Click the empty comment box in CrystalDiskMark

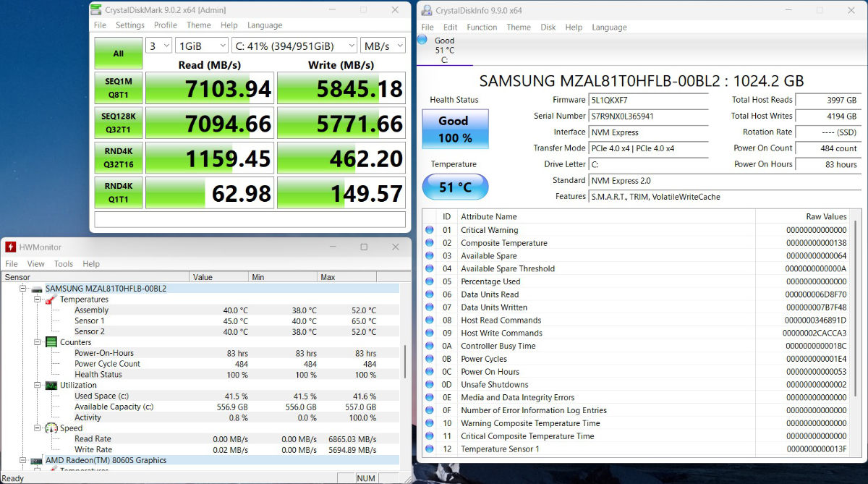[x=250, y=219]
